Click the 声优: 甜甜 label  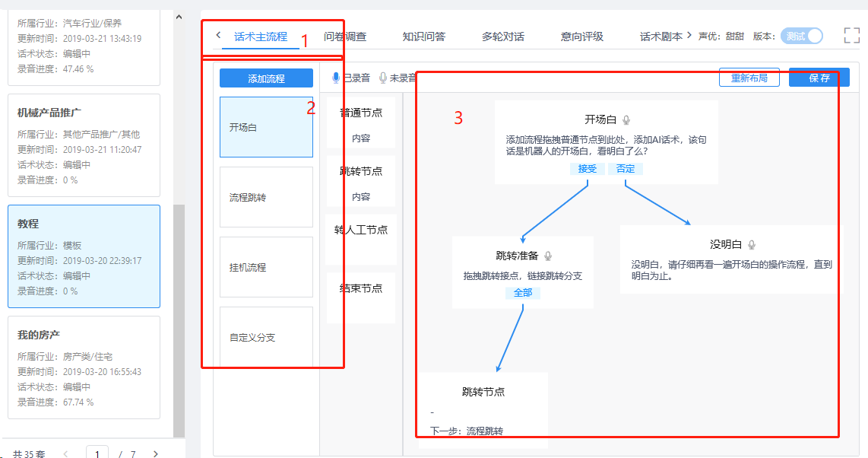(x=721, y=37)
